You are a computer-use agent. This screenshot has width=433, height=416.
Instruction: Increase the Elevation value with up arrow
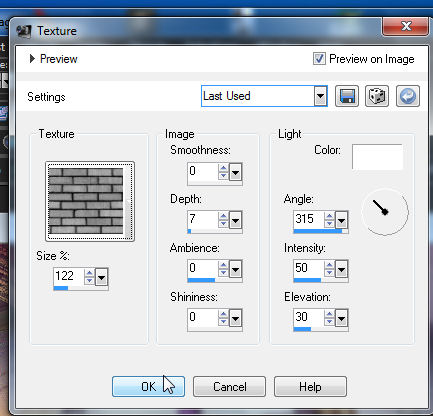coord(329,314)
